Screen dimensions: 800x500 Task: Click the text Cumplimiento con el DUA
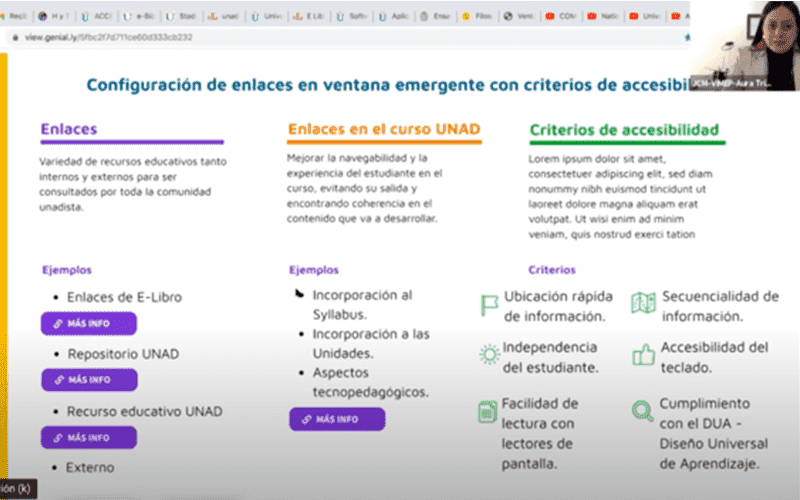[x=714, y=434]
